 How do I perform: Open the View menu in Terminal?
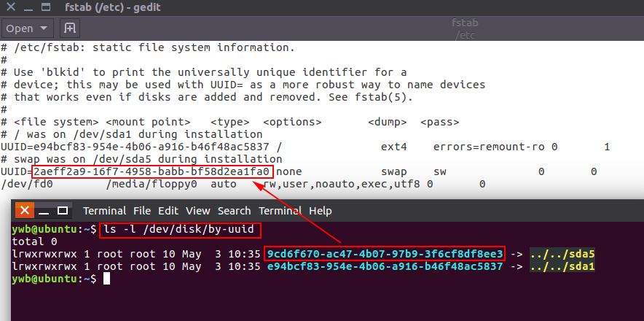pos(198,211)
